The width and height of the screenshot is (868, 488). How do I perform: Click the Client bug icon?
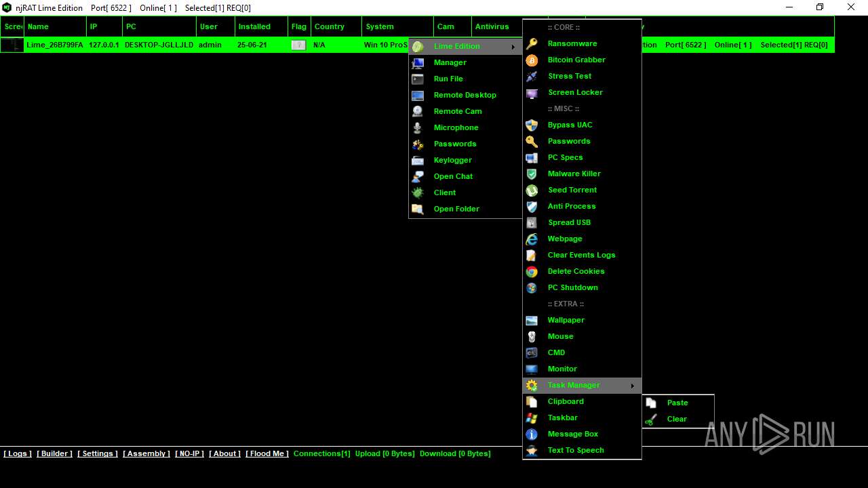point(418,192)
